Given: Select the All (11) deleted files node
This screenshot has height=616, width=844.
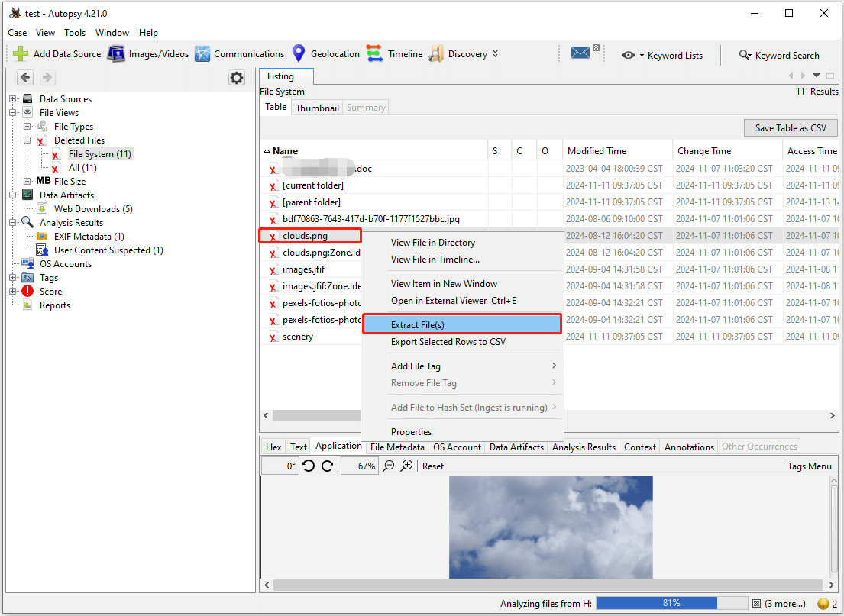Looking at the screenshot, I should tap(82, 167).
